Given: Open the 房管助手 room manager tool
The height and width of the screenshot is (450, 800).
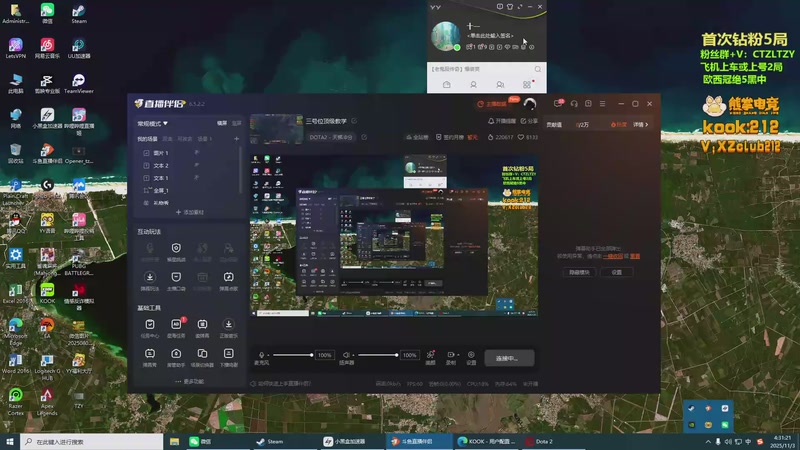Looking at the screenshot, I should coord(176,357).
